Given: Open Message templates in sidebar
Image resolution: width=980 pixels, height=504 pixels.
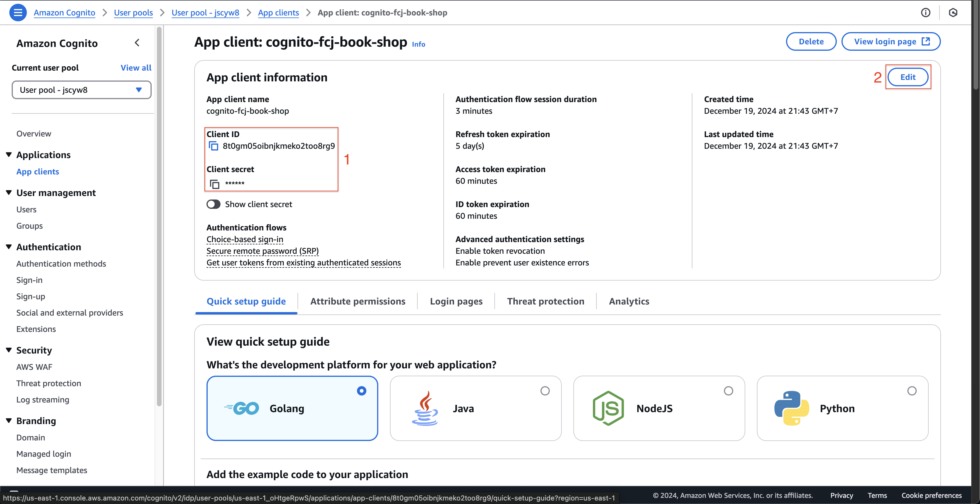Looking at the screenshot, I should [x=52, y=470].
